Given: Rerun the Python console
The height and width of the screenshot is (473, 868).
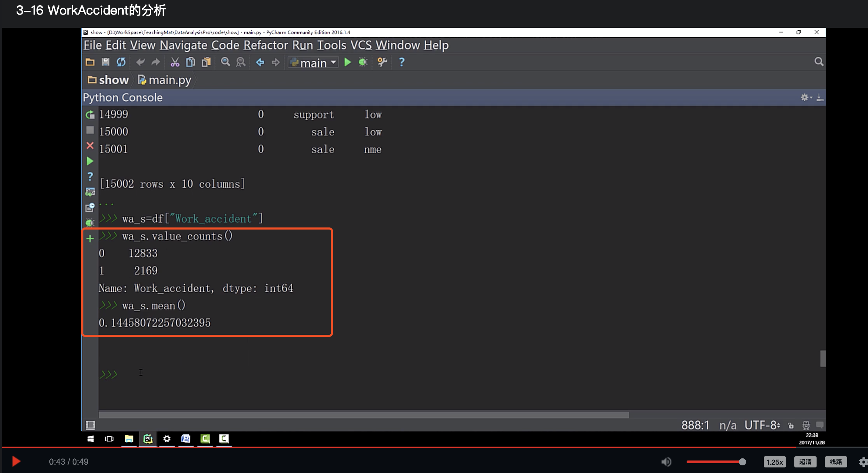Looking at the screenshot, I should tap(90, 114).
